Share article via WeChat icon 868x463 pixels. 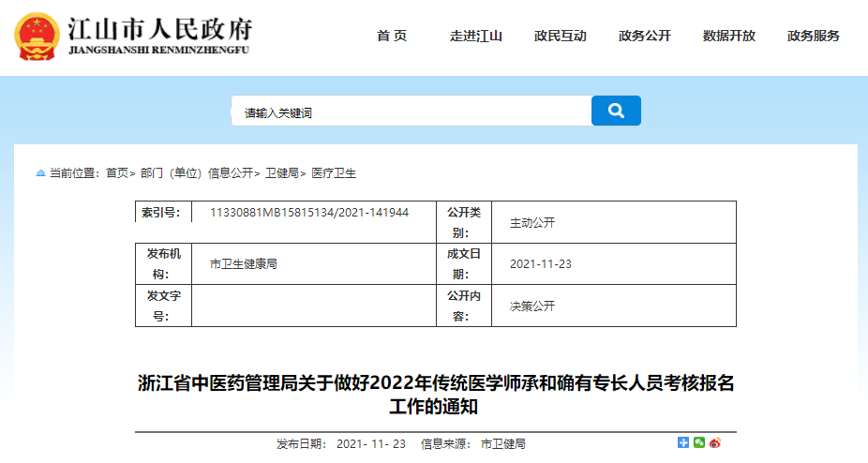[698, 443]
